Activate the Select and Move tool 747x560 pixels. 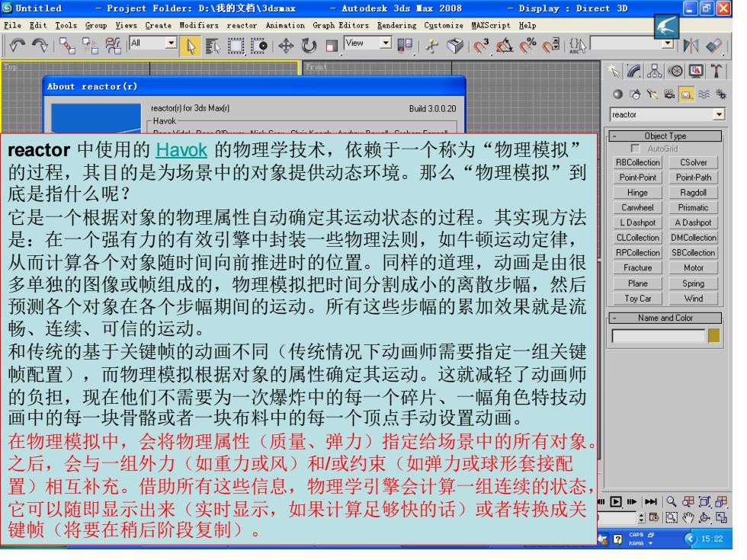tap(286, 46)
